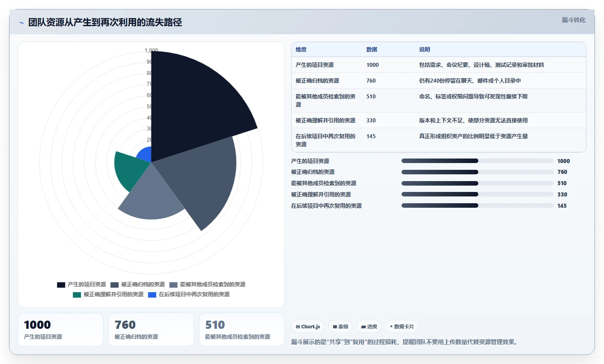The width and height of the screenshot is (604, 364).
Task: Select the 被正确归档的资源 table row label
Action: coord(317,81)
